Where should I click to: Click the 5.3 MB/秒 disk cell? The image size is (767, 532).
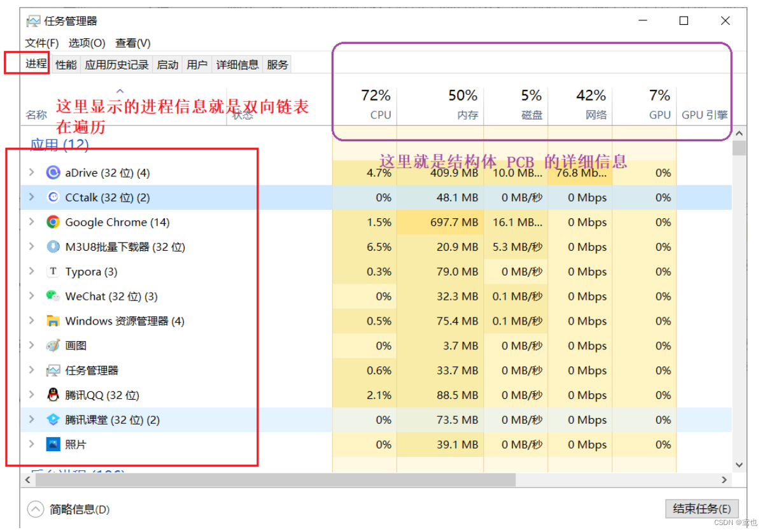click(x=517, y=247)
